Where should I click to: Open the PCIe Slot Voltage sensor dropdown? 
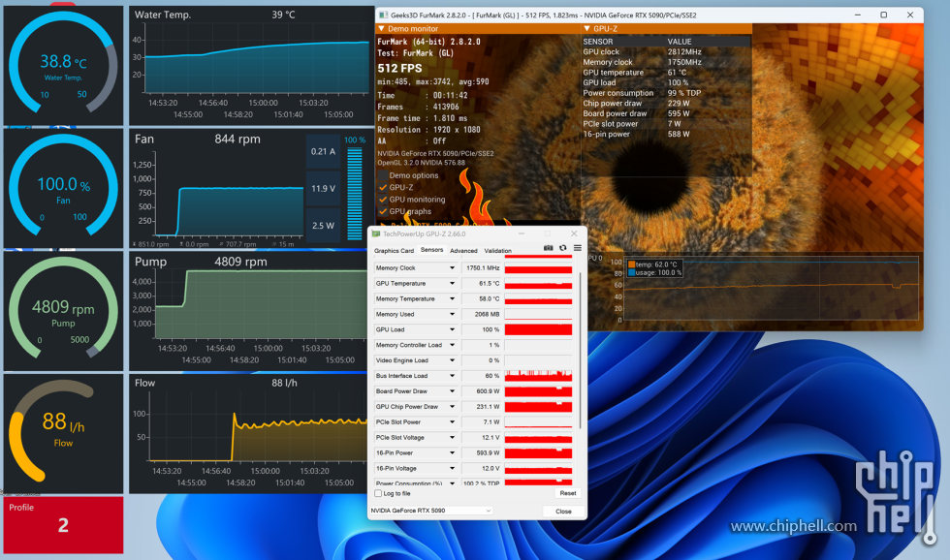pos(452,438)
